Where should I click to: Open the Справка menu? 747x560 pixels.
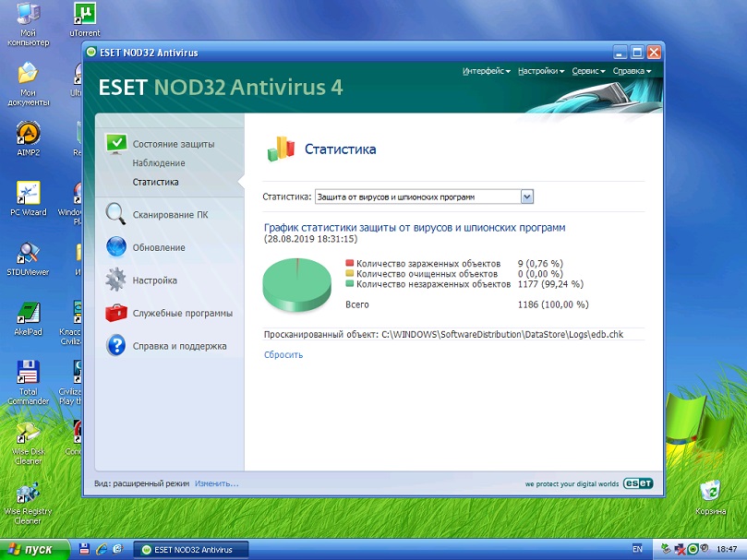632,71
